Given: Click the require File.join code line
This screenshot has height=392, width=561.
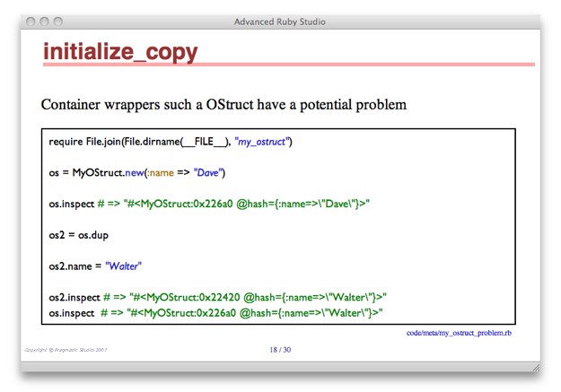Looking at the screenshot, I should tap(171, 141).
